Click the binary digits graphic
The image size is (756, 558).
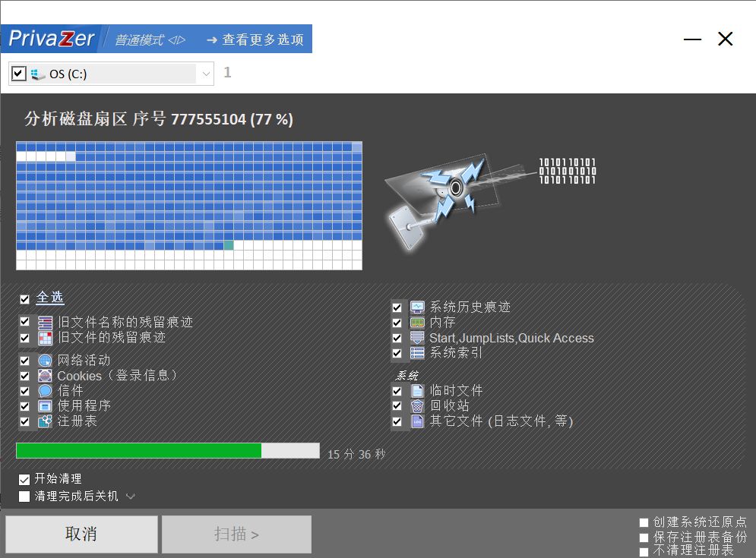[x=567, y=171]
